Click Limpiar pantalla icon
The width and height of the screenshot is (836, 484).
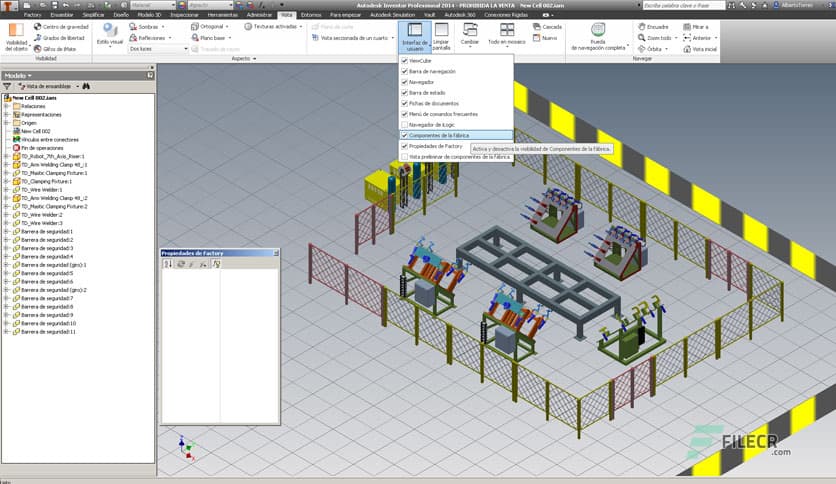point(441,30)
